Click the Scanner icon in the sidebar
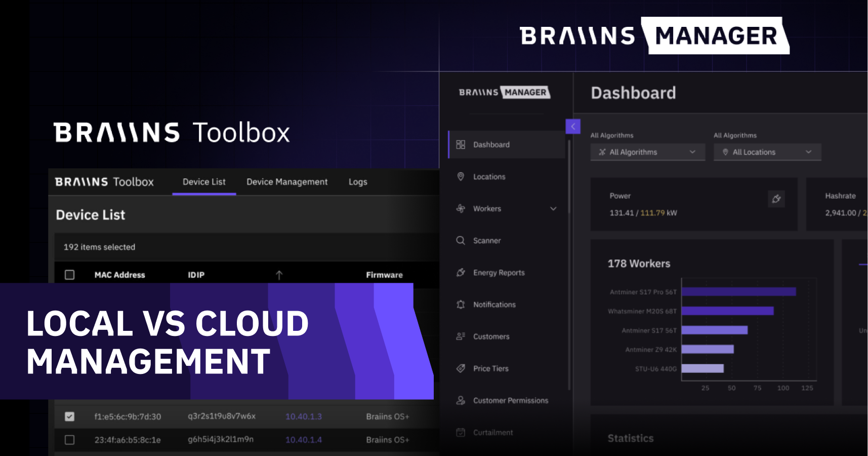 (x=461, y=240)
